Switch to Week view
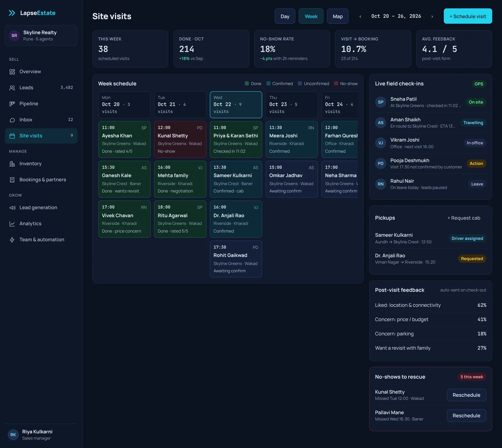The width and height of the screenshot is (502, 448). click(x=311, y=16)
